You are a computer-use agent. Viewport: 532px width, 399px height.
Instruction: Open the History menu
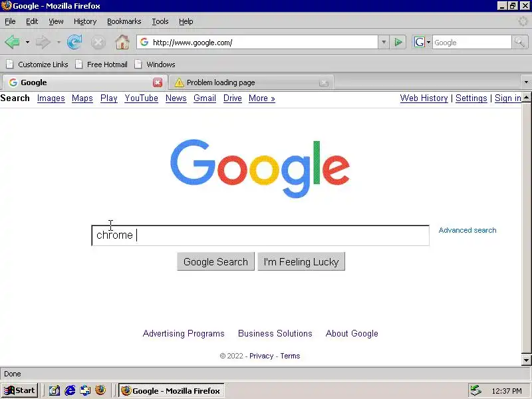click(x=85, y=21)
